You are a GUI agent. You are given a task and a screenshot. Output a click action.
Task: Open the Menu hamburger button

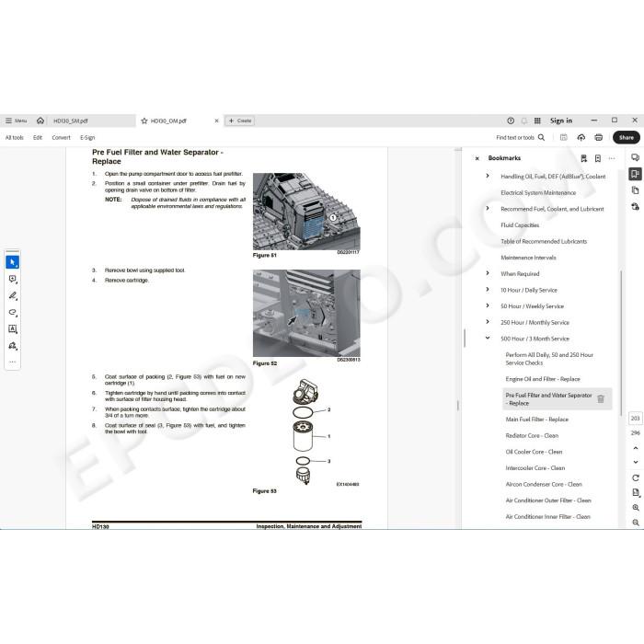click(x=16, y=121)
